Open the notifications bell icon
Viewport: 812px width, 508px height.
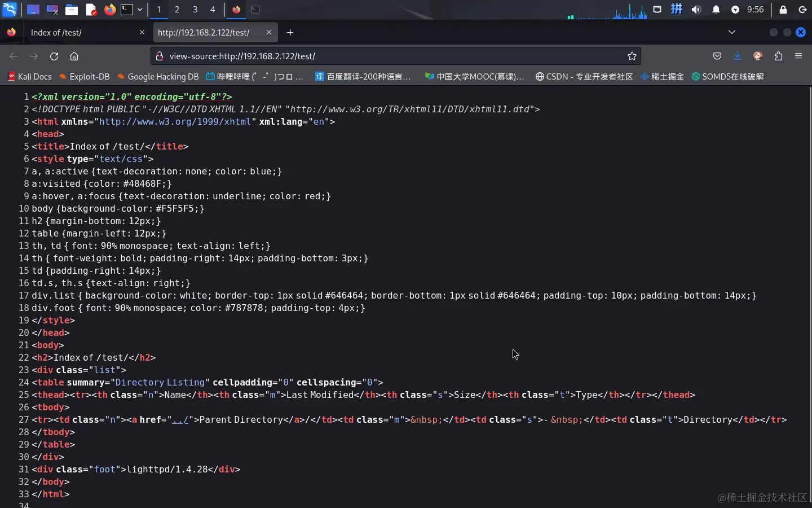[x=716, y=10]
